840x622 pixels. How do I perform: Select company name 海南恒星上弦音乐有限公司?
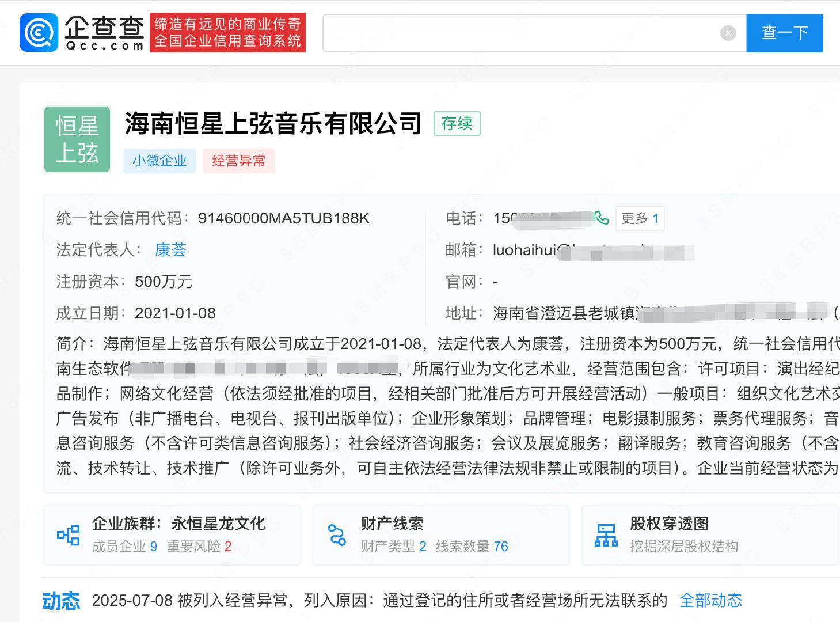[x=273, y=124]
